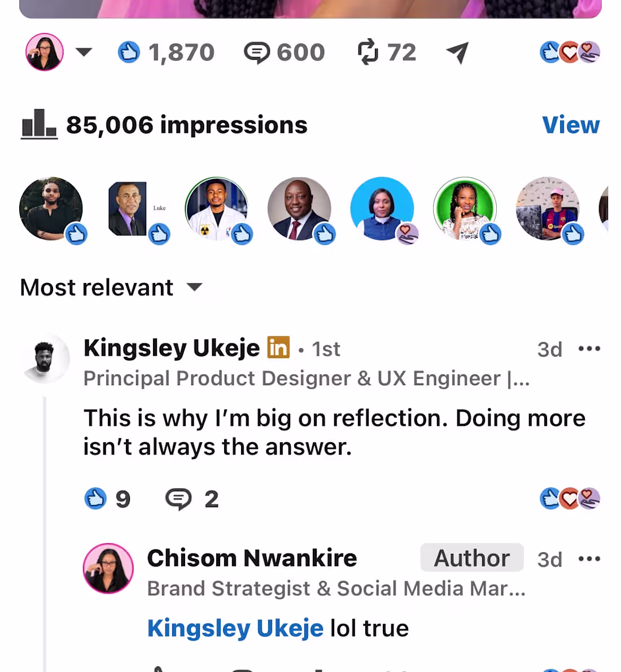The image size is (621, 672).
Task: Open more options for Kingsley Ukeje's comment
Action: [x=589, y=348]
